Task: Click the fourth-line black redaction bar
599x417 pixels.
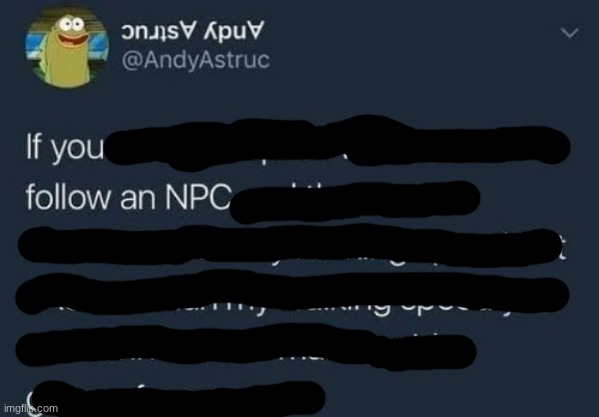Action: click(x=292, y=292)
